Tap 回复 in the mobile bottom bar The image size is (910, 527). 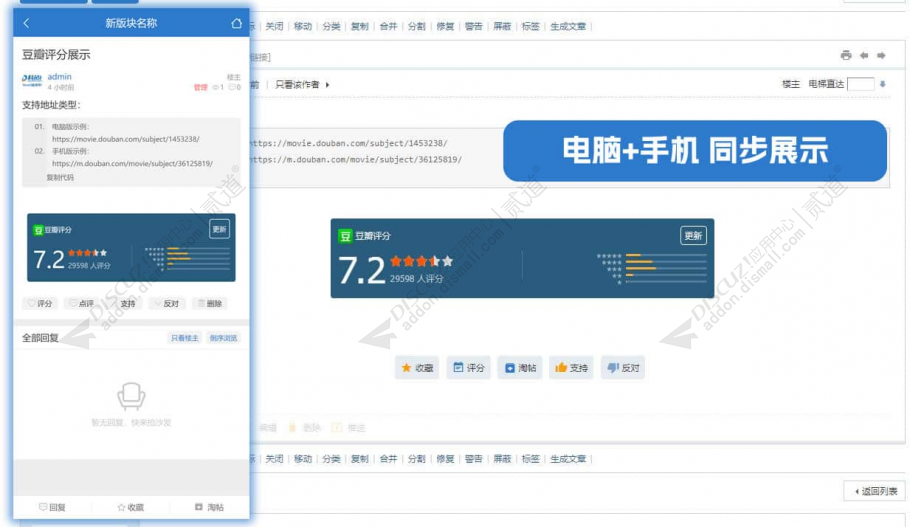(52, 507)
